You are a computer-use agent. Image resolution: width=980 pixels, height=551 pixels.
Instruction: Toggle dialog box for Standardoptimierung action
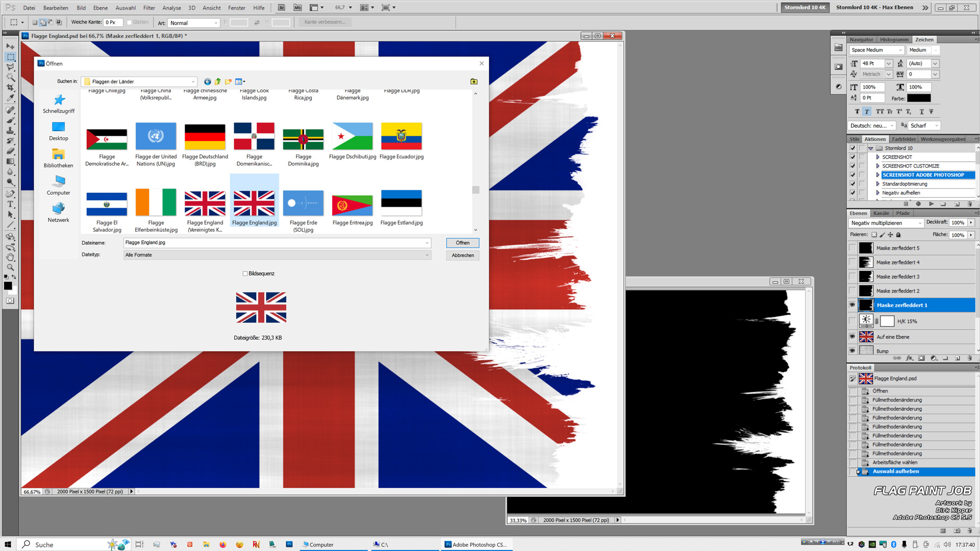click(x=862, y=184)
